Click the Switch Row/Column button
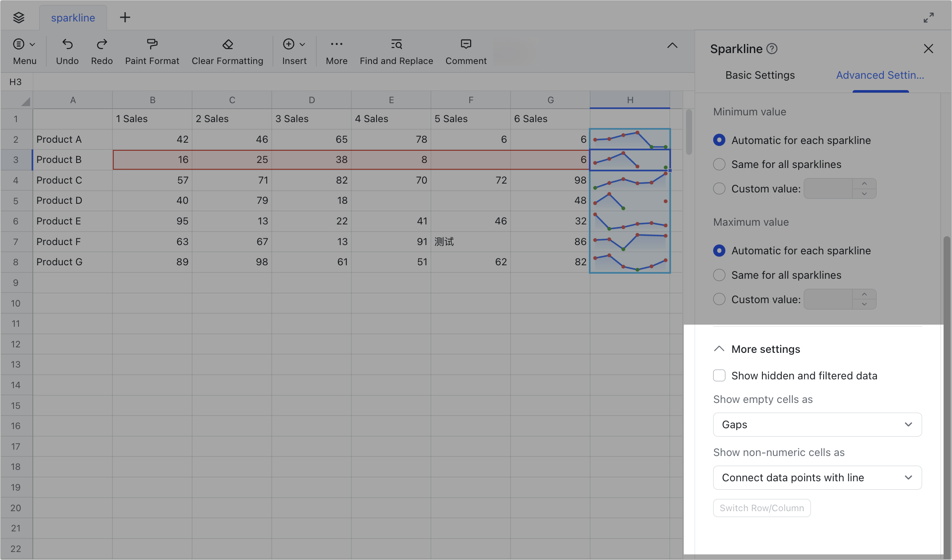Viewport: 952px width, 560px height. click(762, 508)
